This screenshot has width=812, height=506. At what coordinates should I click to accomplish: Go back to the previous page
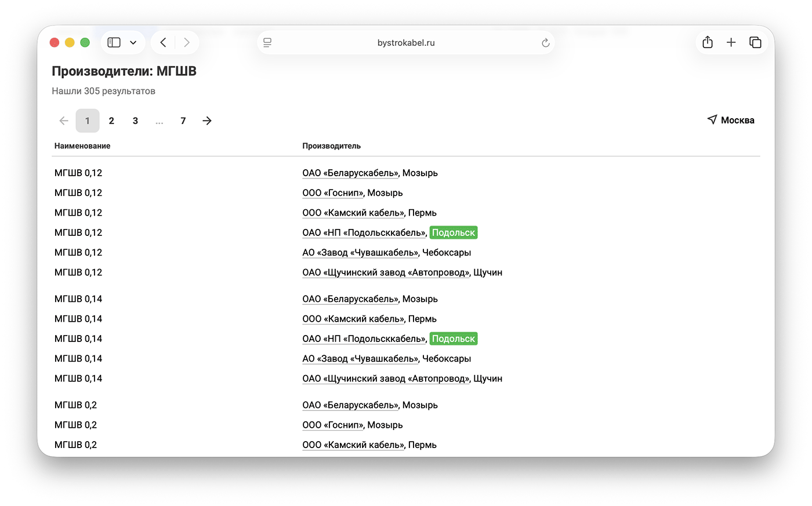(x=164, y=42)
